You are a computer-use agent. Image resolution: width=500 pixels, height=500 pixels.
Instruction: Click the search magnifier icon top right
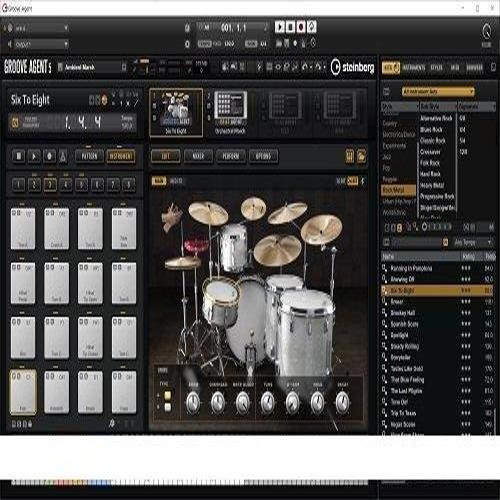point(487,32)
